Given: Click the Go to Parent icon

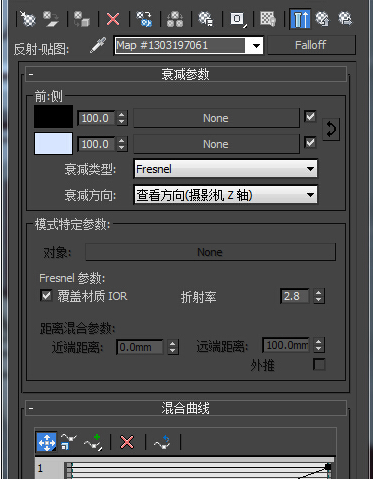Looking at the screenshot, I should 322,19.
